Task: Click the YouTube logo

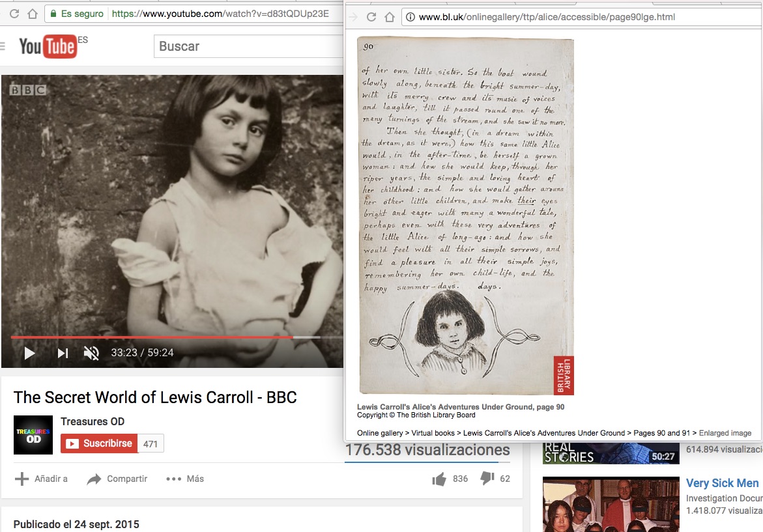Action: point(47,47)
